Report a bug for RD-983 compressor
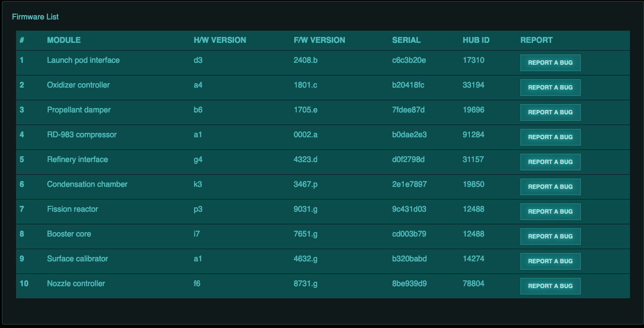This screenshot has width=644, height=328. 550,137
